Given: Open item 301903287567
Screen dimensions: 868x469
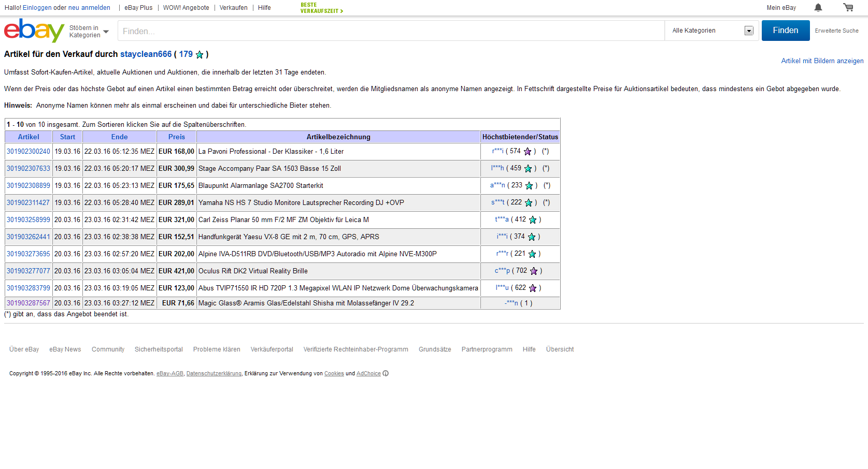Looking at the screenshot, I should [x=29, y=303].
